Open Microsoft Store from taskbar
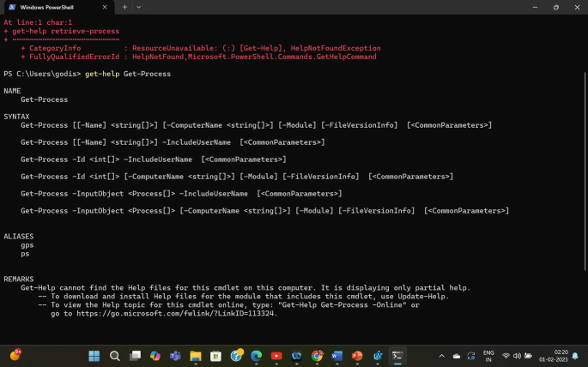Viewport: 588px width, 367px height. point(215,356)
